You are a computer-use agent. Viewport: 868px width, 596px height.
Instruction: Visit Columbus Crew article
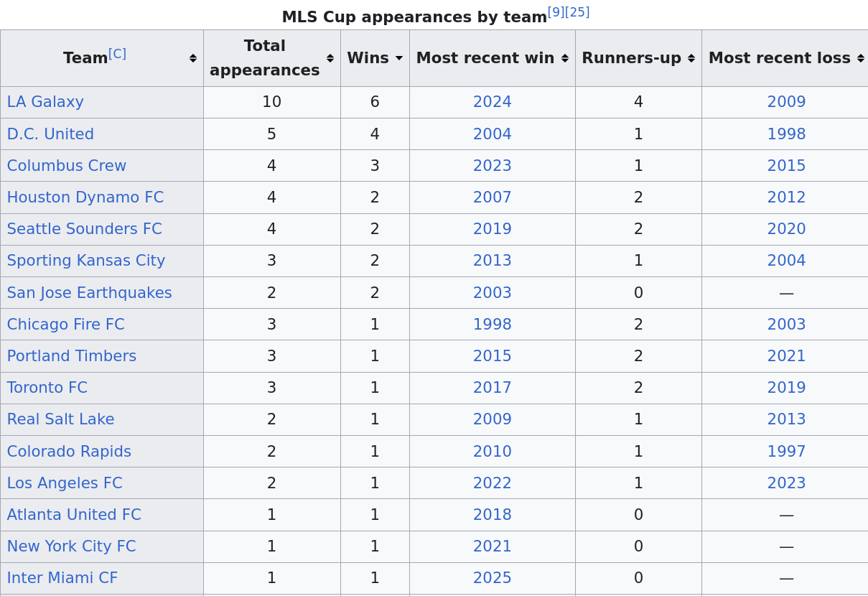tap(67, 166)
